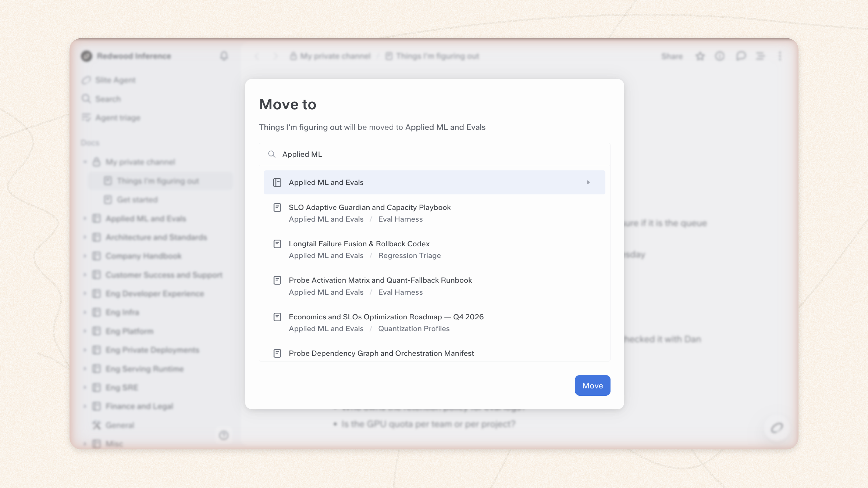Click document icon for Probe Dependency Graph

277,353
